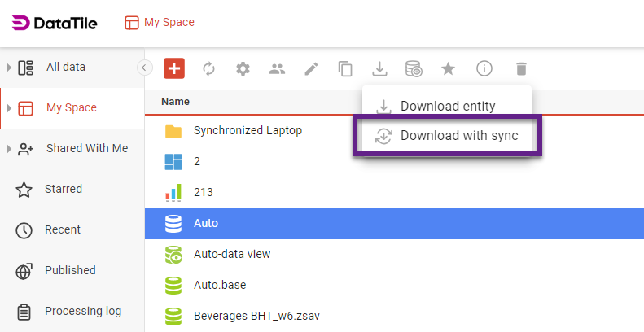This screenshot has height=332, width=644.
Task: Collapse the left sidebar panel
Action: pos(145,68)
